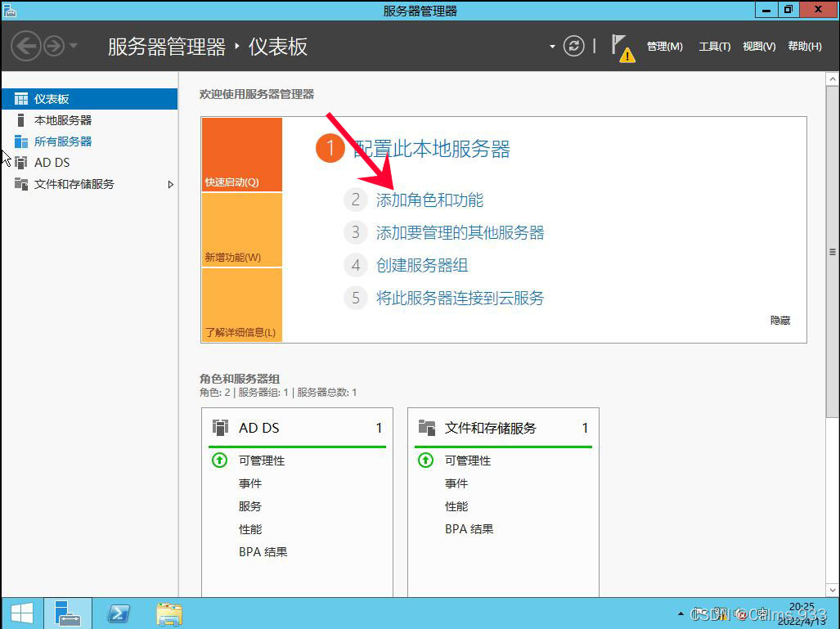Open the Windows Start button
This screenshot has height=629, width=840.
tap(22, 613)
